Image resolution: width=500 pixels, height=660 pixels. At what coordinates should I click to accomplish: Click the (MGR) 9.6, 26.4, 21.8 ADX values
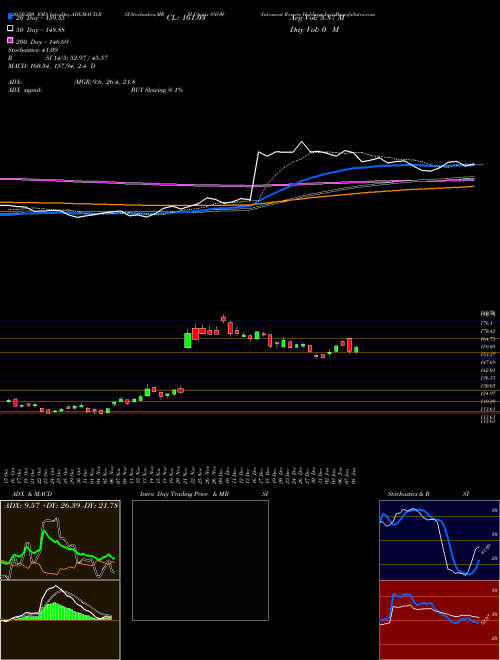pos(104,82)
